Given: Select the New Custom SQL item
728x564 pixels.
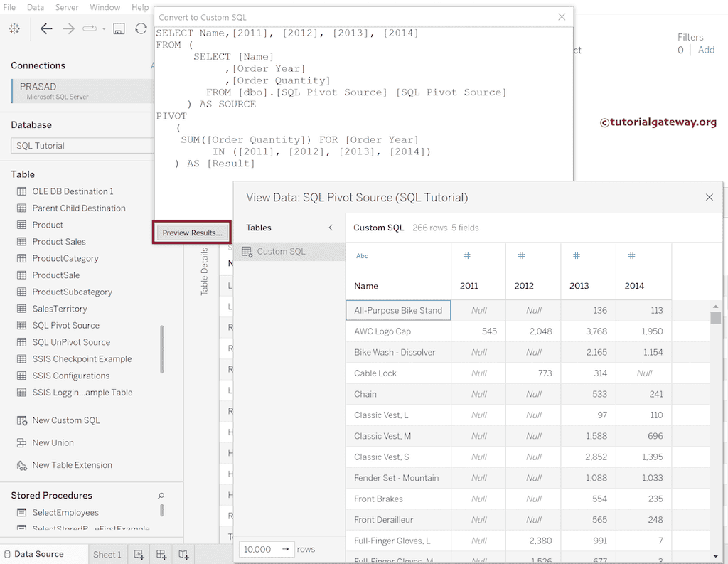Looking at the screenshot, I should click(x=65, y=420).
